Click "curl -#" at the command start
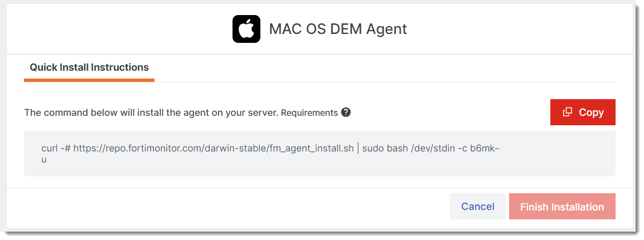 pos(55,149)
